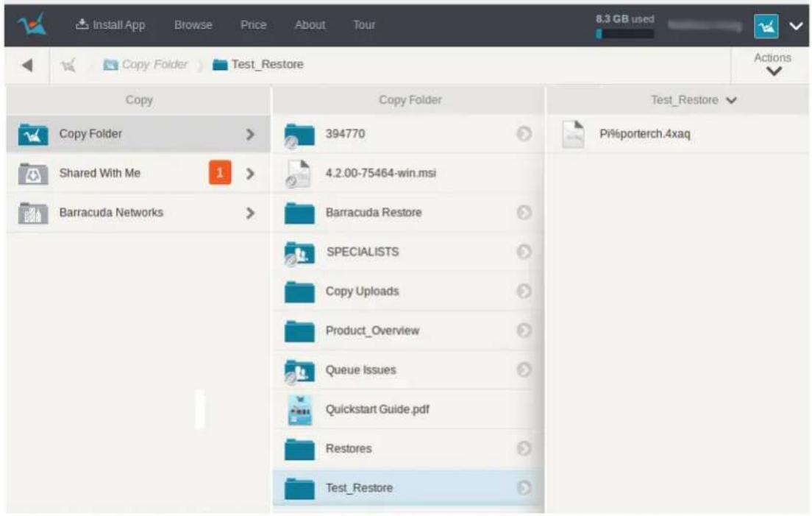The image size is (812, 516).
Task: Open the Browse menu item
Action: pos(193,25)
